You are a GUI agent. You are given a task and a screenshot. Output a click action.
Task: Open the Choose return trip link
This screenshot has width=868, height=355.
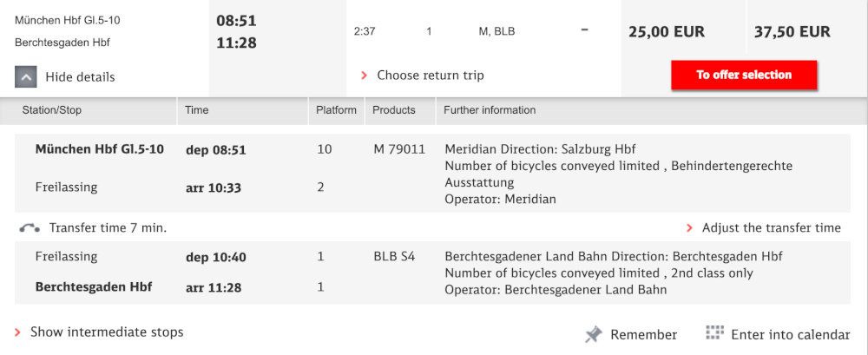[431, 75]
